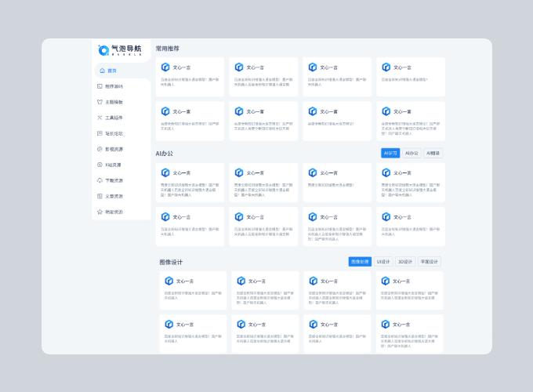533x392 pixels.
Task: Switch to the AI办公 tab
Action: (412, 153)
